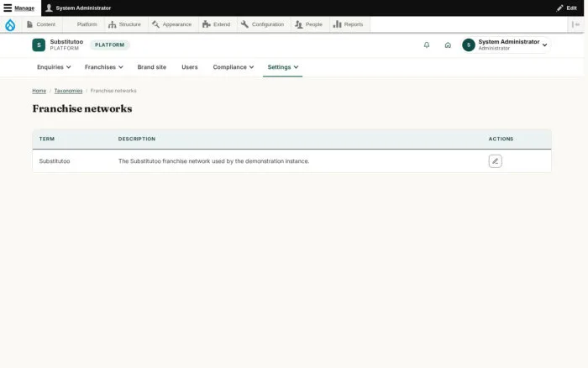This screenshot has height=368, width=588.
Task: Click the PLATFORM badge
Action: [109, 45]
